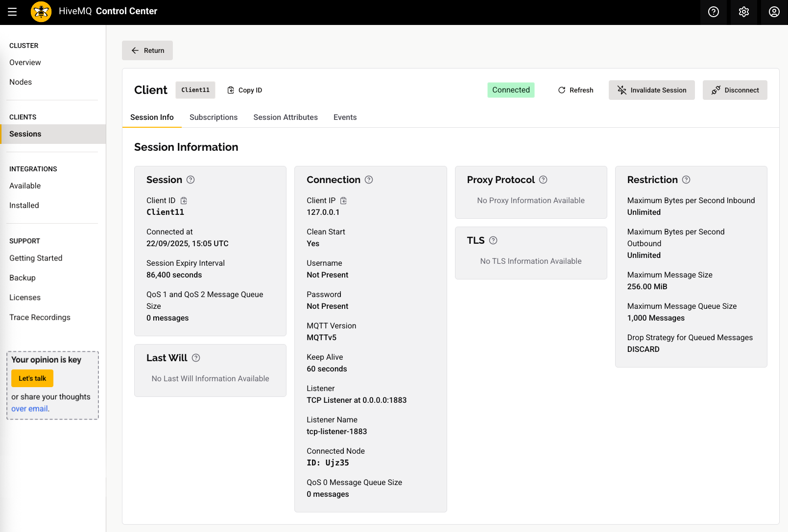This screenshot has width=788, height=532.
Task: Click the Refresh button
Action: tap(575, 90)
